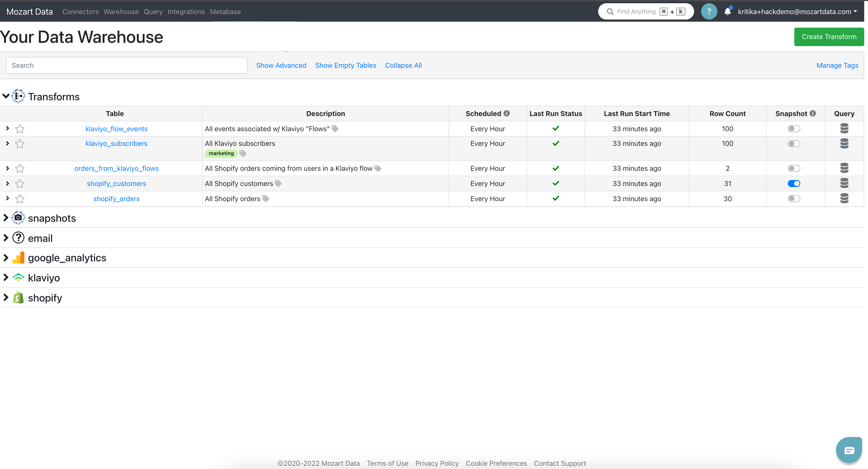The width and height of the screenshot is (868, 469).
Task: Click the Create Transform button
Action: [x=829, y=37]
